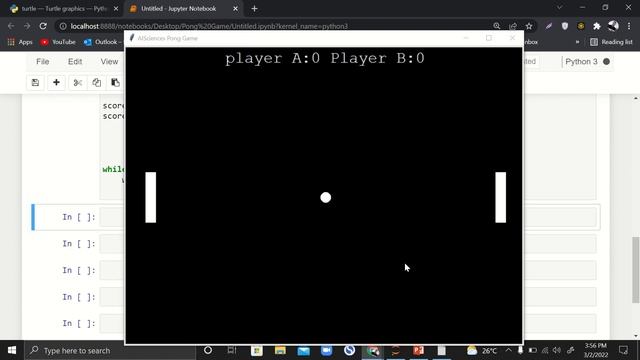Go back in browser history
This screenshot has width=640, height=360.
(x=11, y=26)
